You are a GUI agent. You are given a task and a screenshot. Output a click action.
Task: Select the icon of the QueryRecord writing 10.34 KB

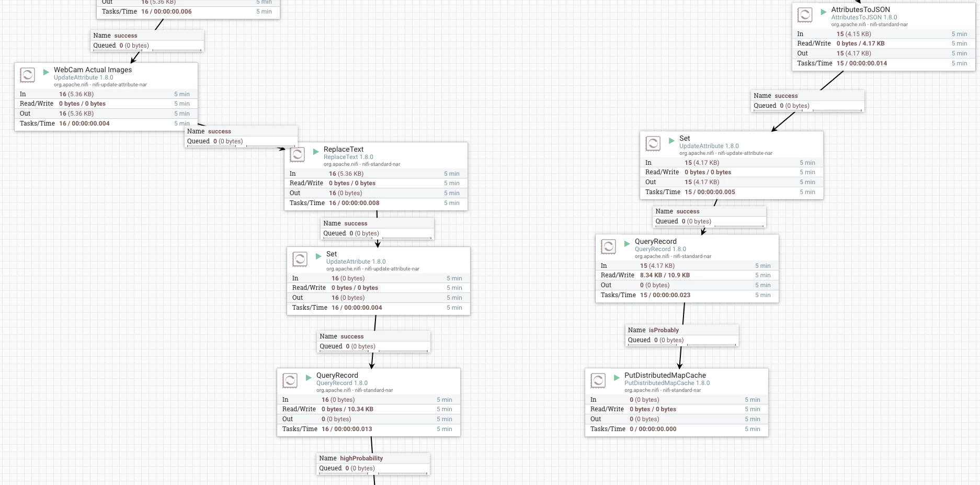[290, 380]
